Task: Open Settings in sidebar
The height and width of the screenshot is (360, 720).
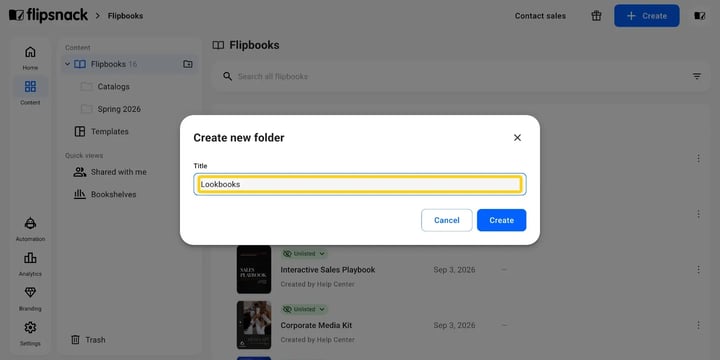Action: [x=30, y=333]
